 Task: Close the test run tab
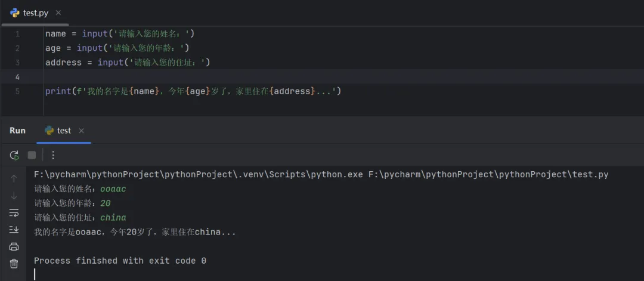click(x=81, y=131)
